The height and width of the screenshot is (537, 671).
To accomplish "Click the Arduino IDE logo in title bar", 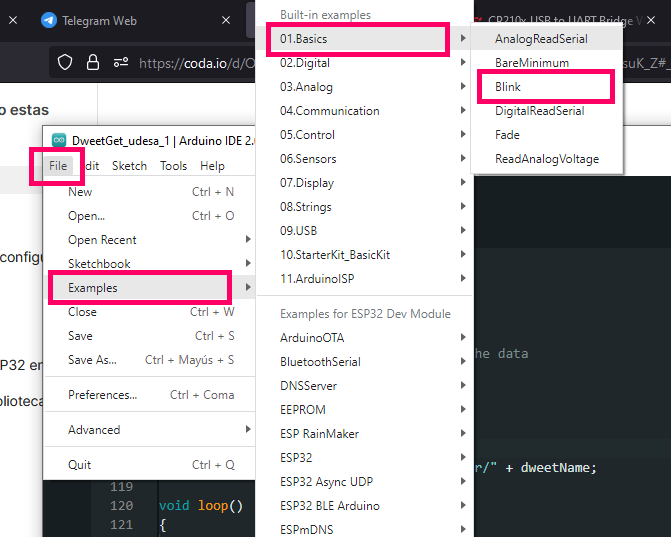I will pos(59,140).
